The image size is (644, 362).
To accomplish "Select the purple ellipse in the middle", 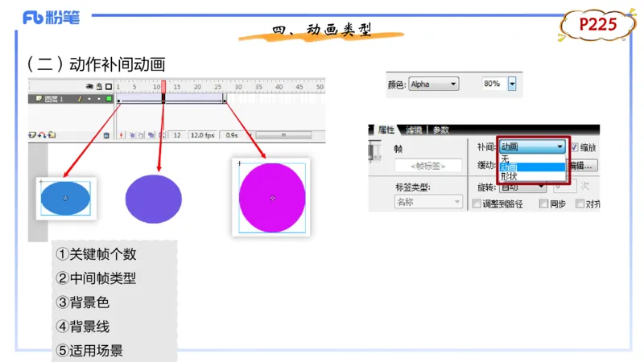I will [154, 199].
